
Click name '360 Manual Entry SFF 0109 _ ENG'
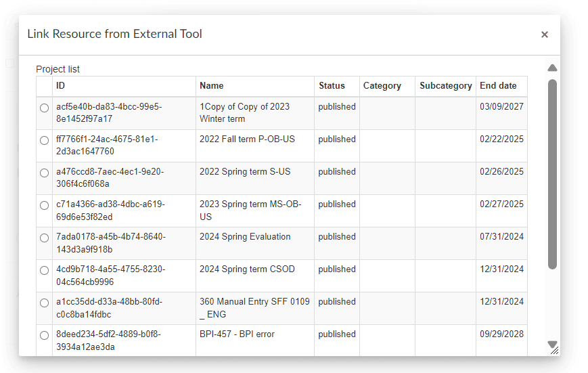tap(254, 308)
